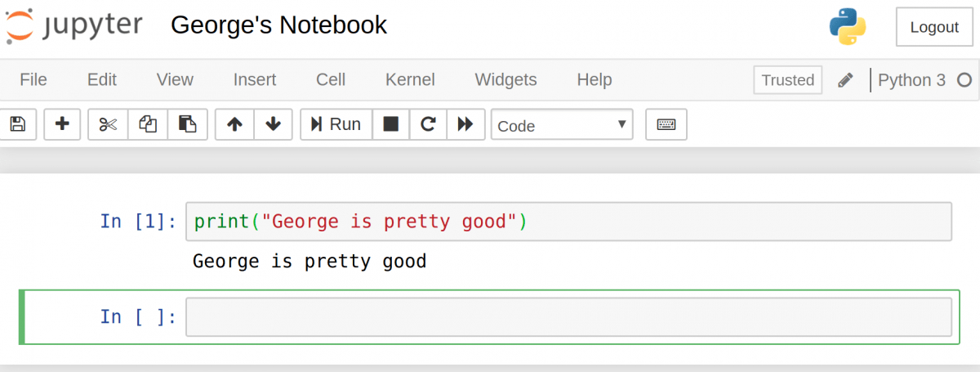Interrupt the kernel with the stop icon
The width and height of the screenshot is (980, 372).
(391, 124)
